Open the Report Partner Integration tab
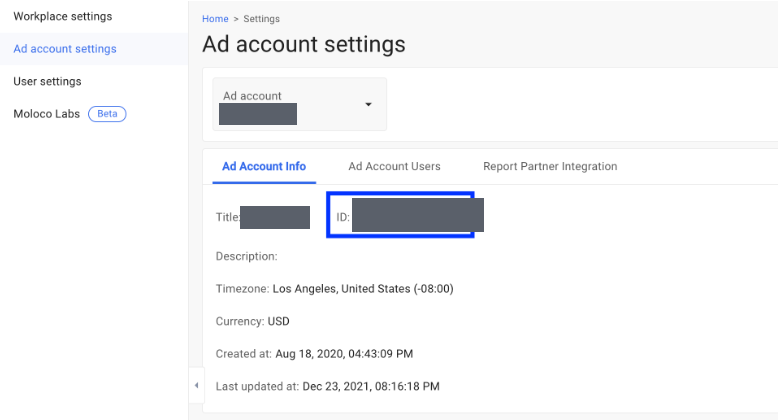The height and width of the screenshot is (420, 778). tap(550, 166)
